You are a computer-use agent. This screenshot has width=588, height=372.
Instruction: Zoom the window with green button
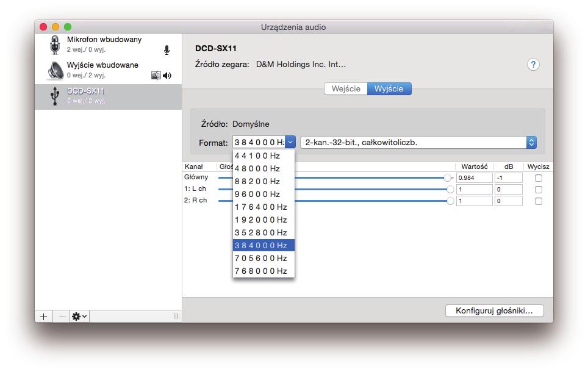coord(68,27)
